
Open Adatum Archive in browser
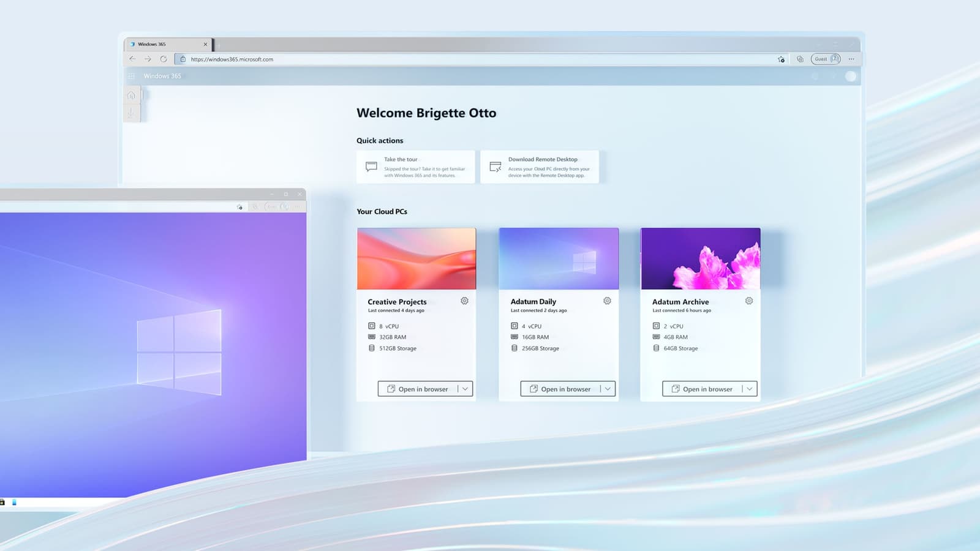tap(702, 389)
